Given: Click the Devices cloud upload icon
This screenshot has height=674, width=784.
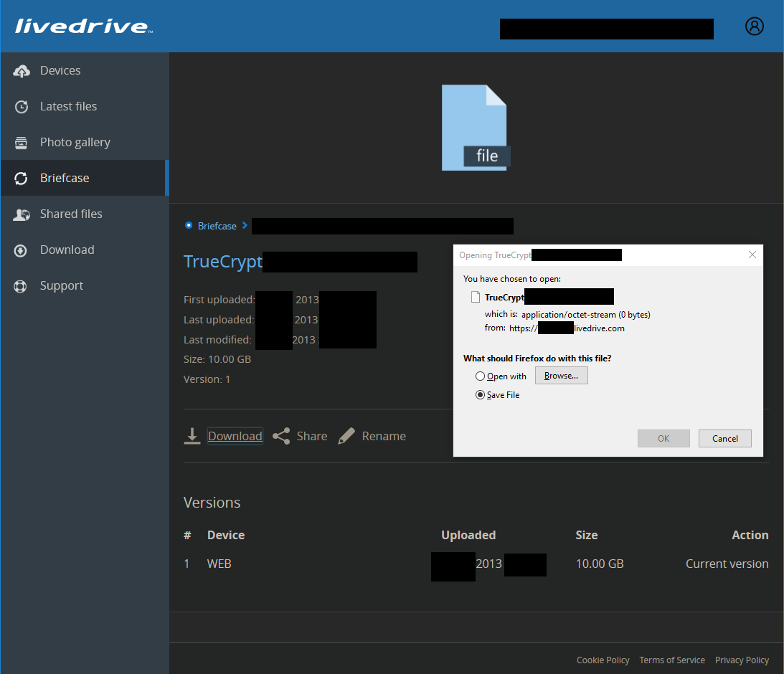Looking at the screenshot, I should pyautogui.click(x=21, y=71).
